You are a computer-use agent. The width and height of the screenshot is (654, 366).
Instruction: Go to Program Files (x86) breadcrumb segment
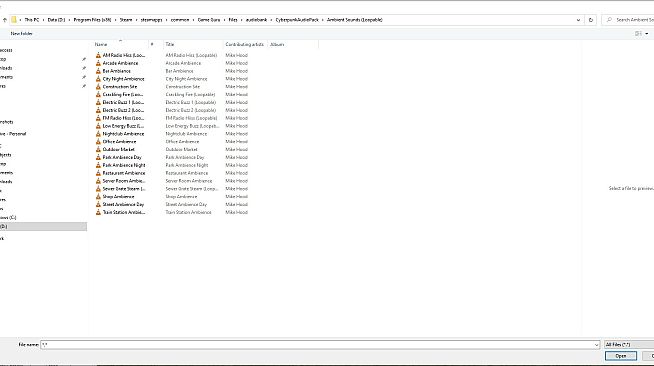92,20
